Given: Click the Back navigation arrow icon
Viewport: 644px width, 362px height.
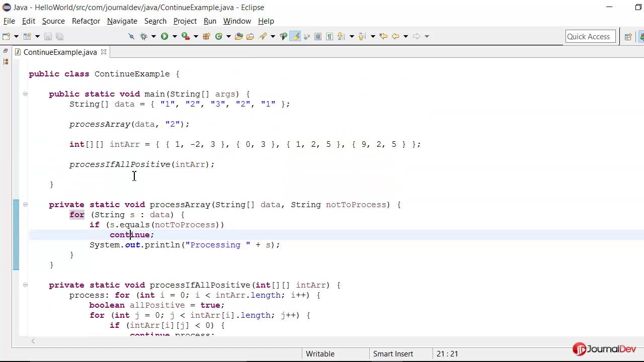Looking at the screenshot, I should (395, 36).
